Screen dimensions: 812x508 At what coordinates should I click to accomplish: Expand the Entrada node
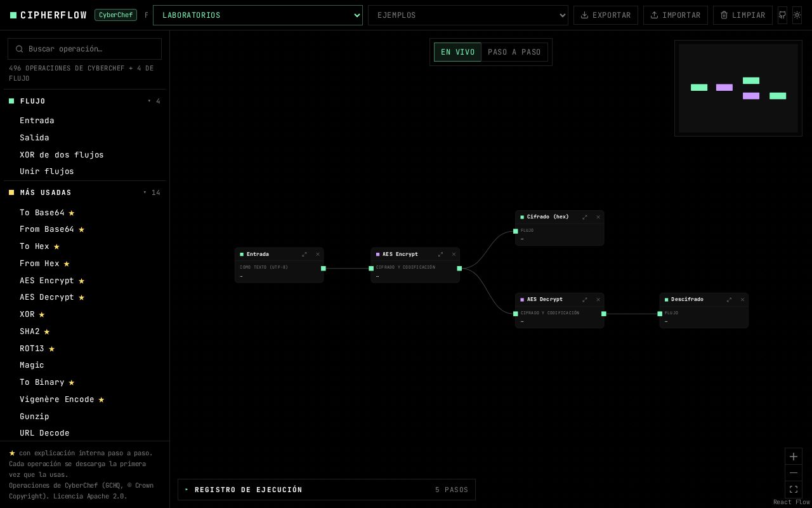304,255
